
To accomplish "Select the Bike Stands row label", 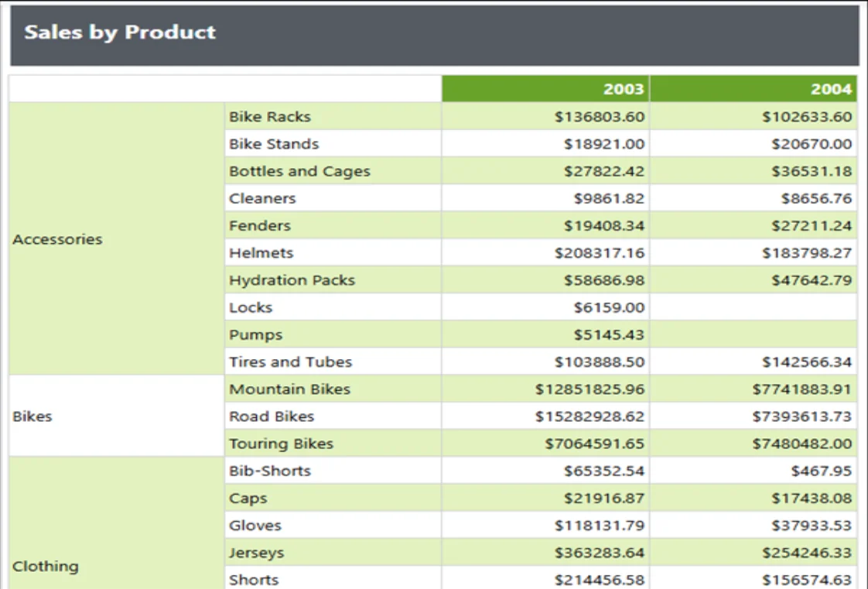I will point(274,144).
